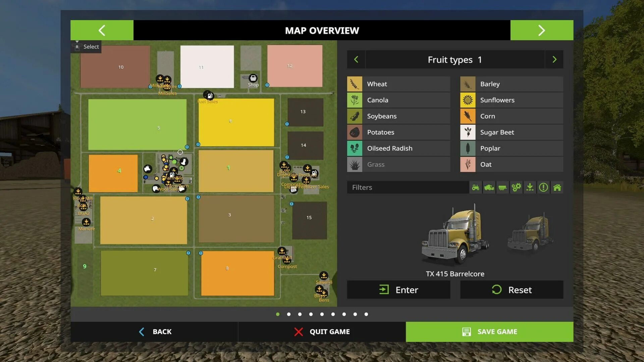The height and width of the screenshot is (362, 644).
Task: Toggle the house filter icon
Action: point(557,187)
